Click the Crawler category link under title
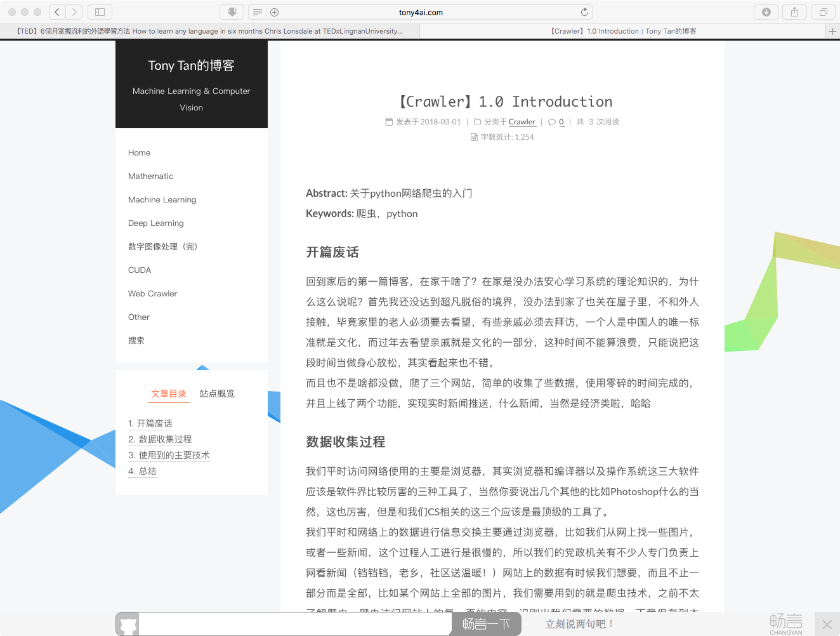This screenshot has width=840, height=636. tap(522, 122)
